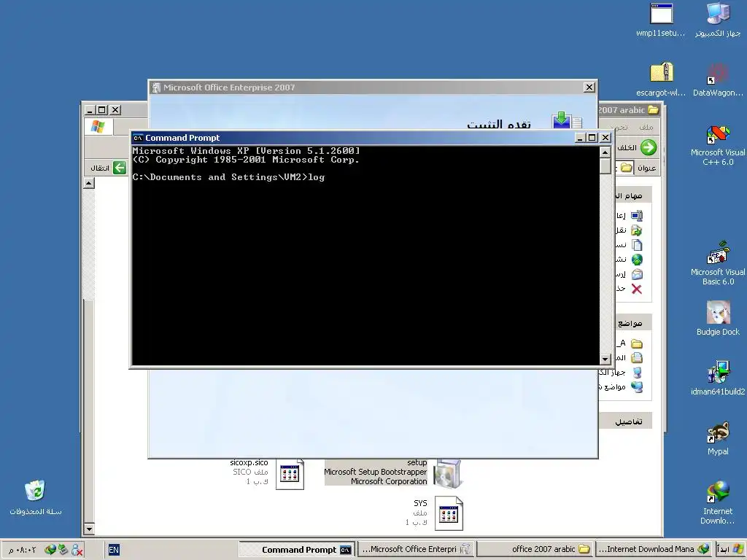Screen dimensions: 747x560
Task: Click the C:\Documents and Settings\VM2 prompt line
Action: (228, 177)
